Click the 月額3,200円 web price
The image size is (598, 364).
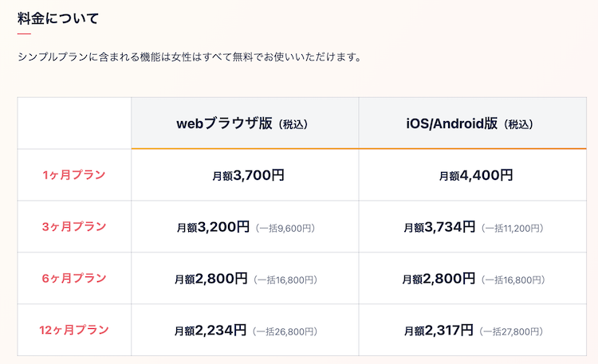(213, 227)
